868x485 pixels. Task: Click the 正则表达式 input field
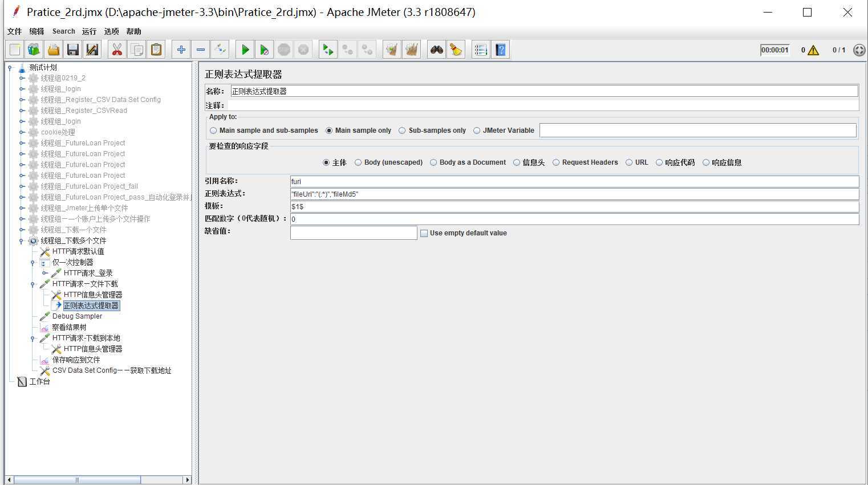574,194
